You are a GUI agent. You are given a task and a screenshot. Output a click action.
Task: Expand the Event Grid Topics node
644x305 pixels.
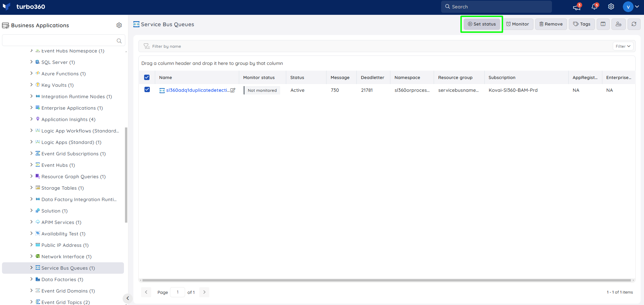32,302
